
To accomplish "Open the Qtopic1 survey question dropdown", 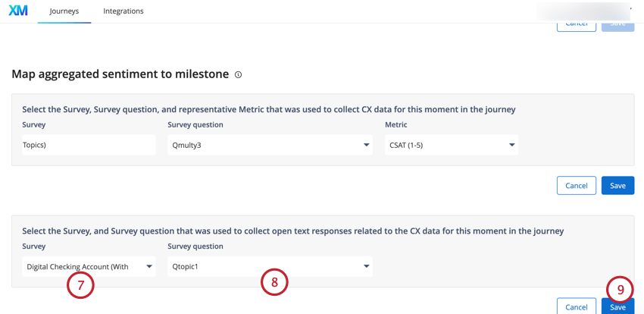I will pyautogui.click(x=270, y=266).
